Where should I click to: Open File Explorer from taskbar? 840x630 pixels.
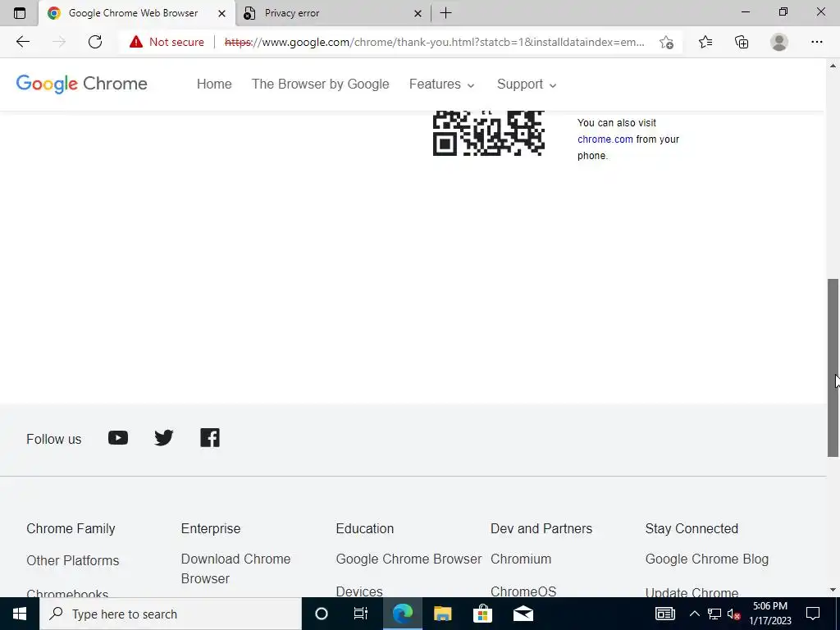tap(442, 614)
